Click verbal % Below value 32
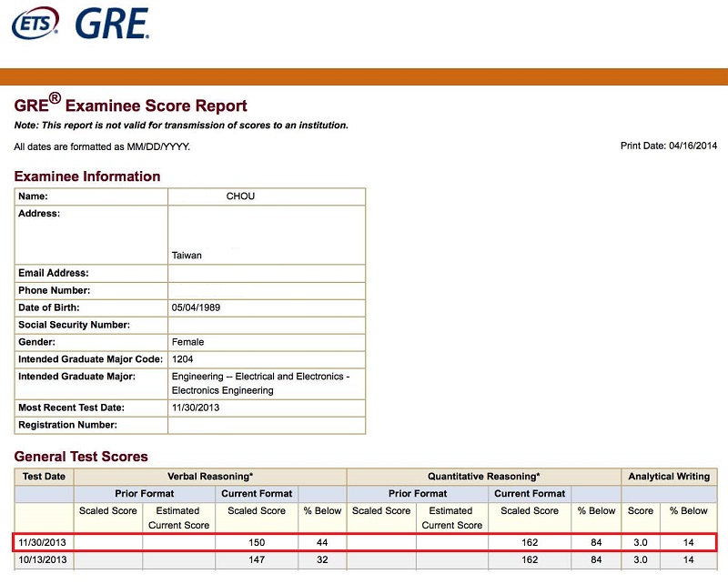Image resolution: width=728 pixels, height=584 pixels. [322, 559]
